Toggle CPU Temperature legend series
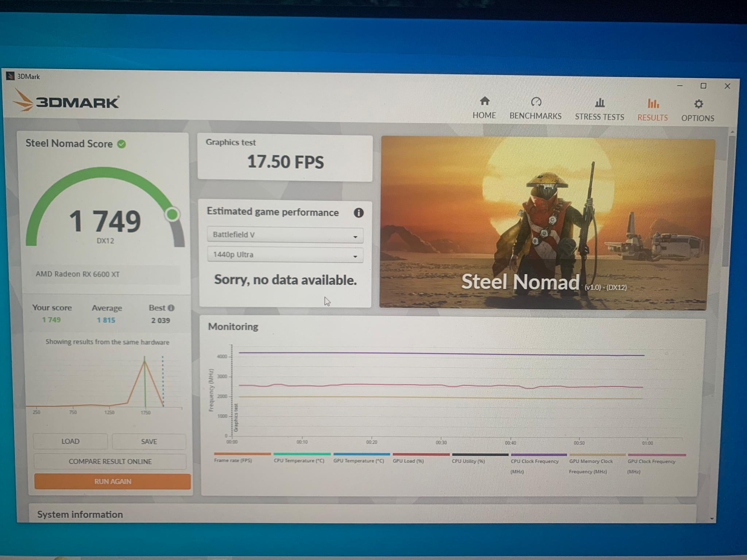This screenshot has height=560, width=747. click(301, 458)
